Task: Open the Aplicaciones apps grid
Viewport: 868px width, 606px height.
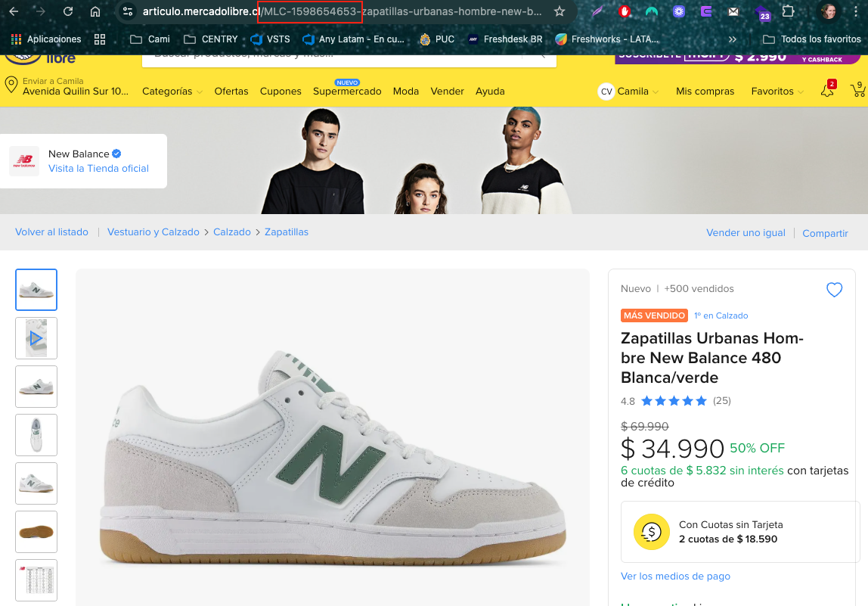Action: coord(46,39)
